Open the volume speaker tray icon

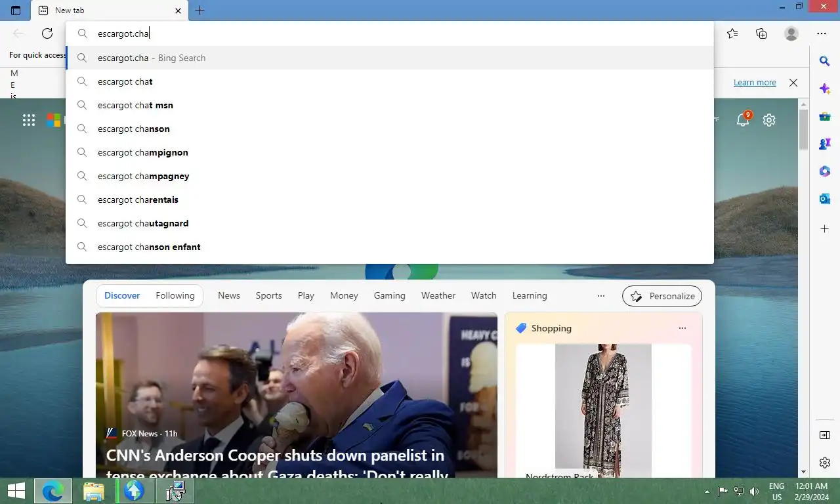coord(755,491)
